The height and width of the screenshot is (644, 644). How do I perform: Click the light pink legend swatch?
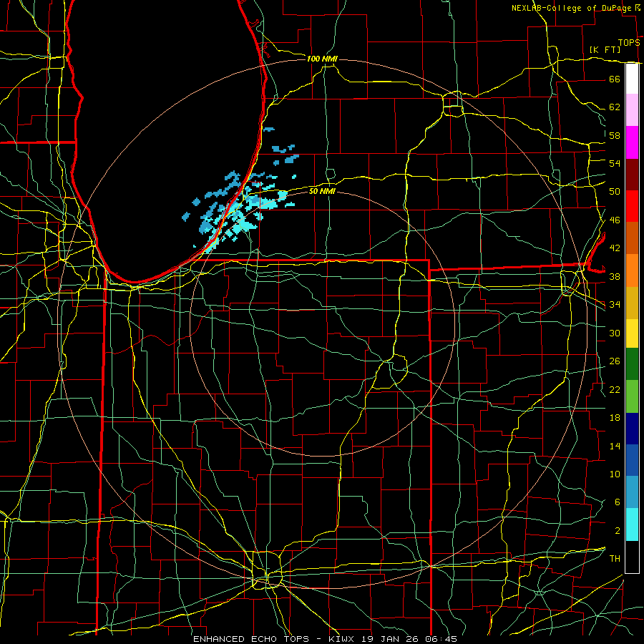tap(632, 110)
